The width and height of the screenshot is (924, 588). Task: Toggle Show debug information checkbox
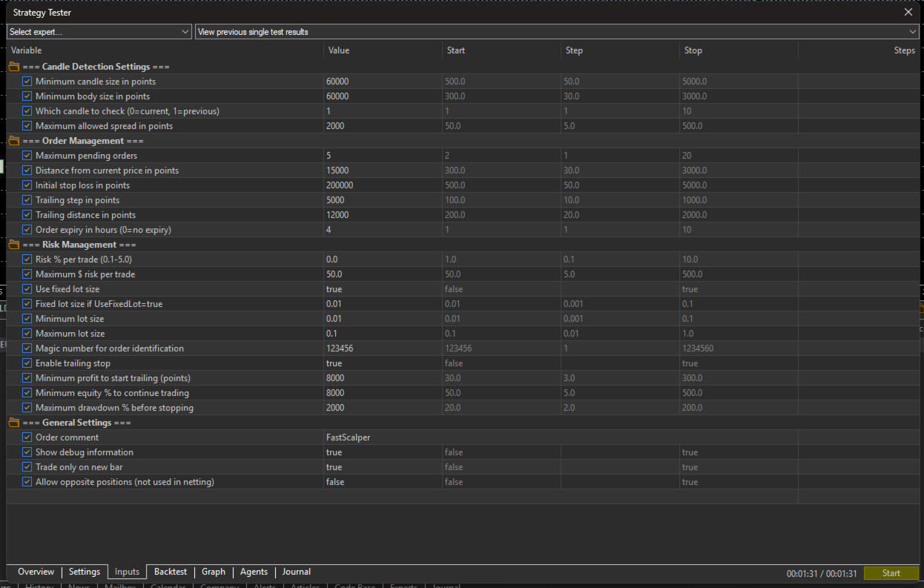tap(27, 452)
